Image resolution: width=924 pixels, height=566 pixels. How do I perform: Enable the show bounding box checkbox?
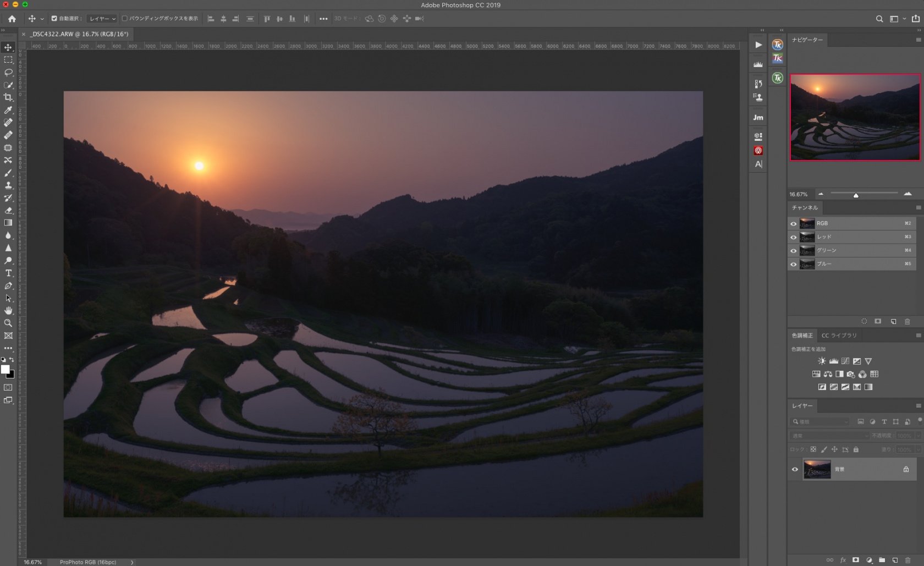tap(124, 19)
